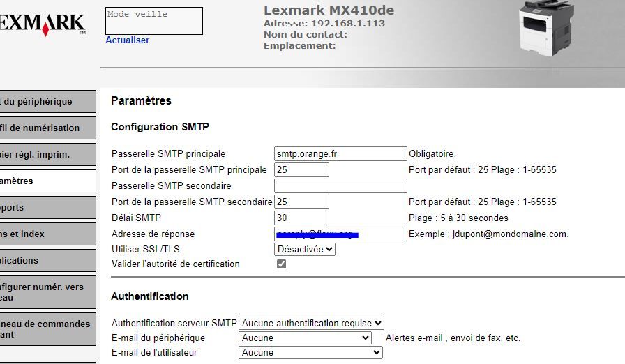Click the 'Lexmark MX410de' title text
This screenshot has width=625, height=364.
point(329,10)
